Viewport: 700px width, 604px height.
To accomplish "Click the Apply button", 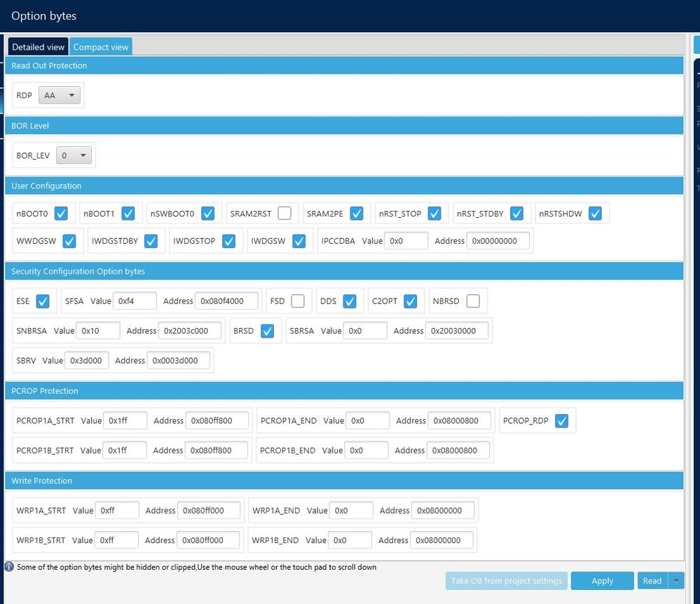I will point(602,581).
